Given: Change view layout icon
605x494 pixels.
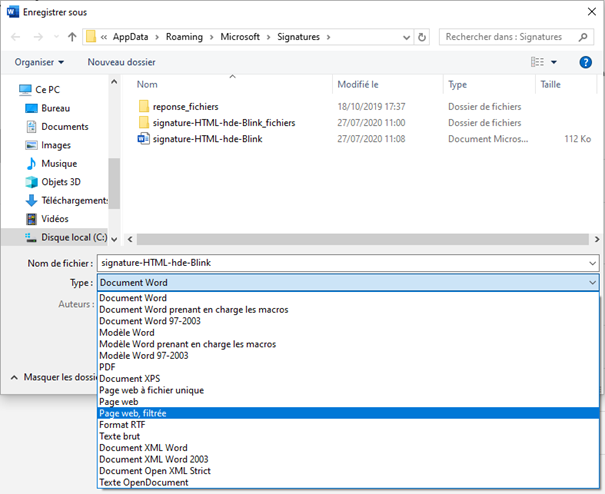Looking at the screenshot, I should [537, 62].
